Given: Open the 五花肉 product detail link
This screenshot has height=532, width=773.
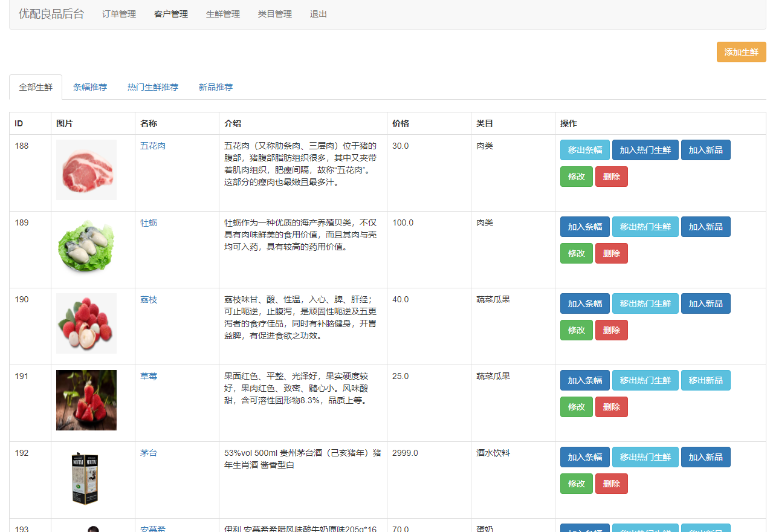Looking at the screenshot, I should pos(152,145).
